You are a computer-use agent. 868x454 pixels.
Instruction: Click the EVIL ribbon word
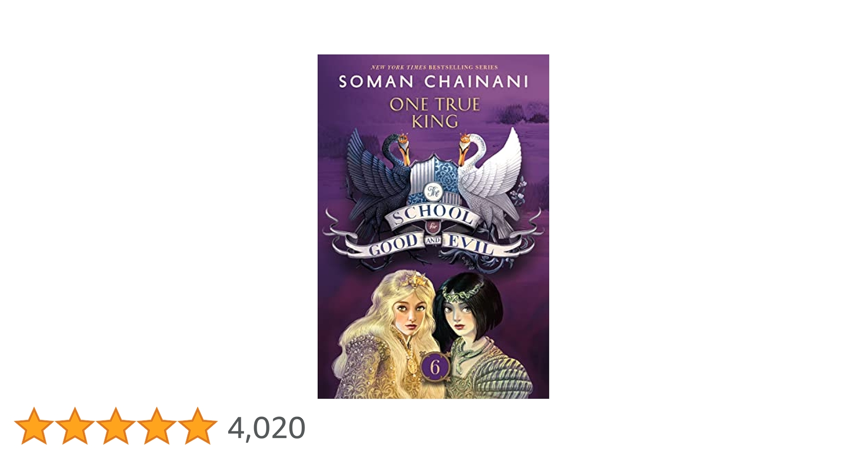click(x=470, y=244)
